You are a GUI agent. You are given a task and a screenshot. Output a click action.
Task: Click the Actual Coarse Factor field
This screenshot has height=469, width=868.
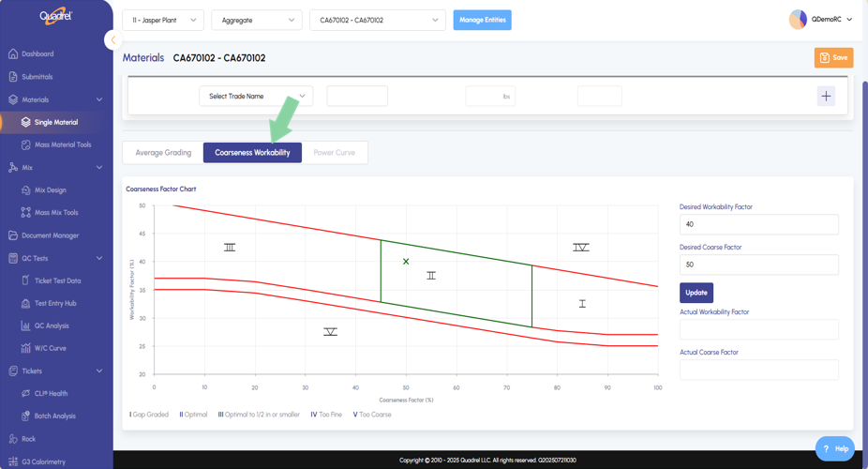[x=759, y=370]
